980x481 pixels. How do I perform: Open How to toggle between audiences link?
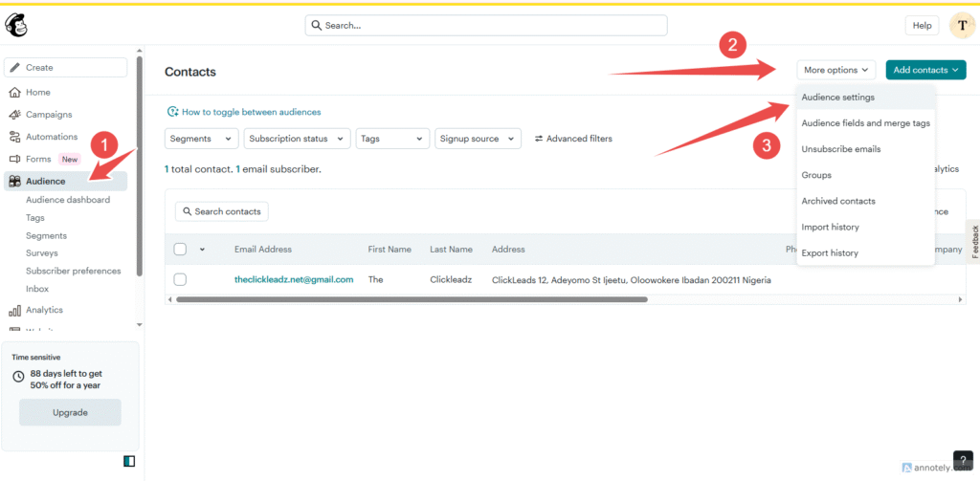[x=251, y=112]
